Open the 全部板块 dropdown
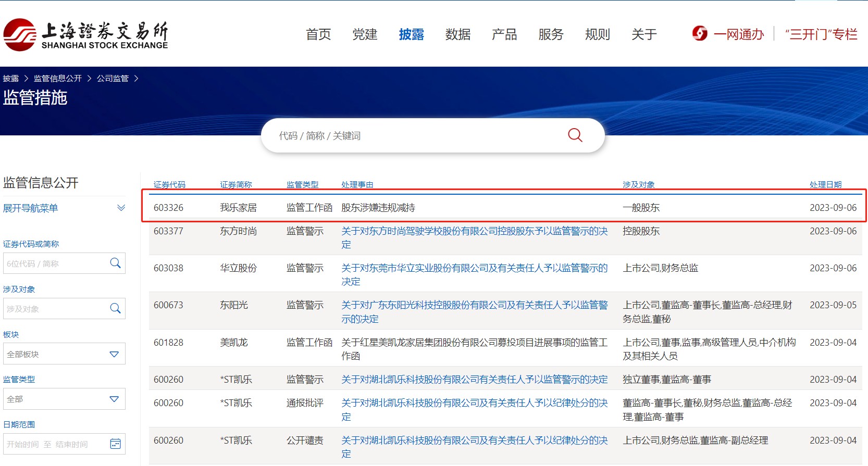The height and width of the screenshot is (466, 868). 64,354
